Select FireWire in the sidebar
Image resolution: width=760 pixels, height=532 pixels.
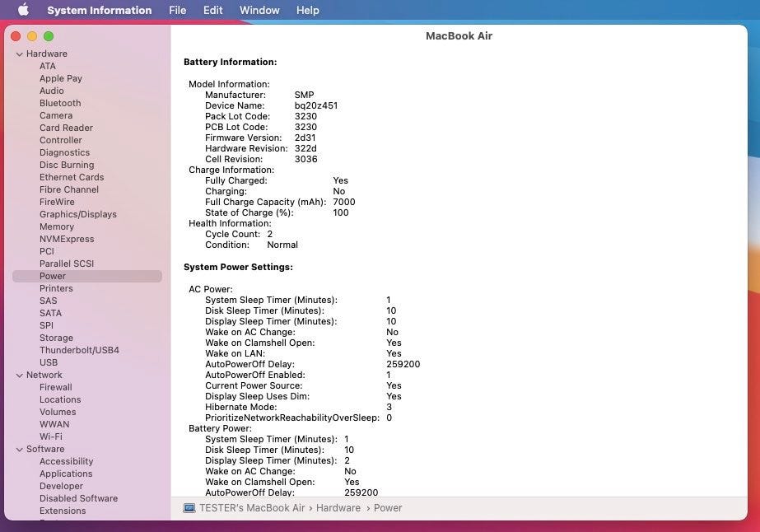click(x=57, y=202)
